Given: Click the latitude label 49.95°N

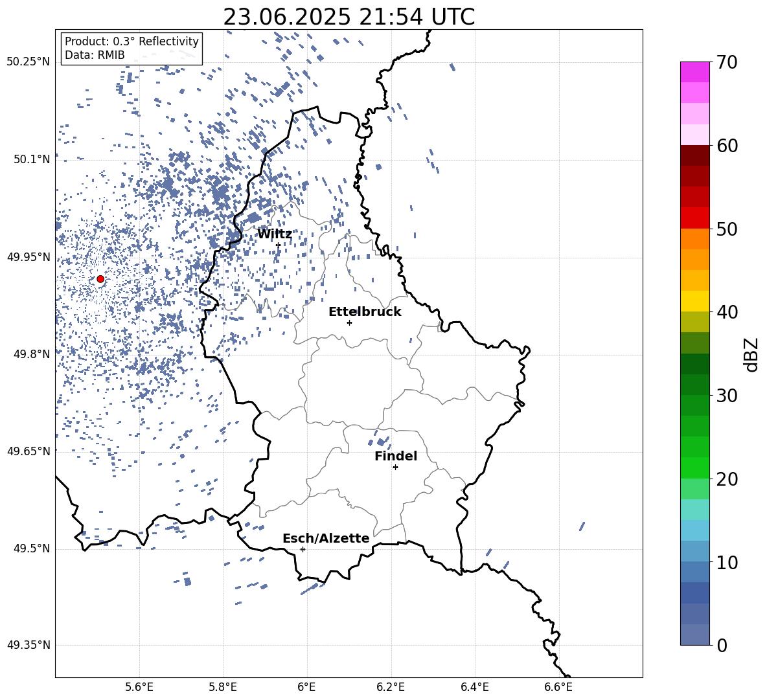Looking at the screenshot, I should [x=29, y=256].
